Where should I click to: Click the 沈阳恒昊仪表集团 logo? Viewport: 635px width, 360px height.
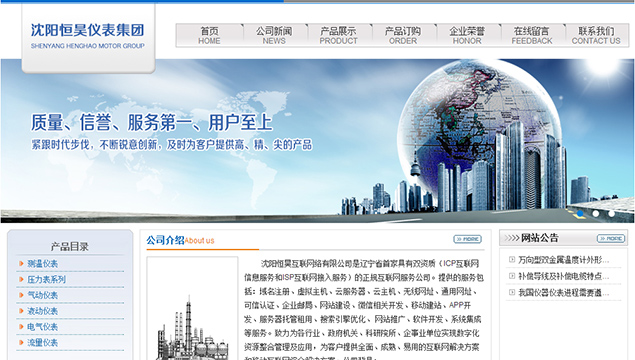(87, 36)
